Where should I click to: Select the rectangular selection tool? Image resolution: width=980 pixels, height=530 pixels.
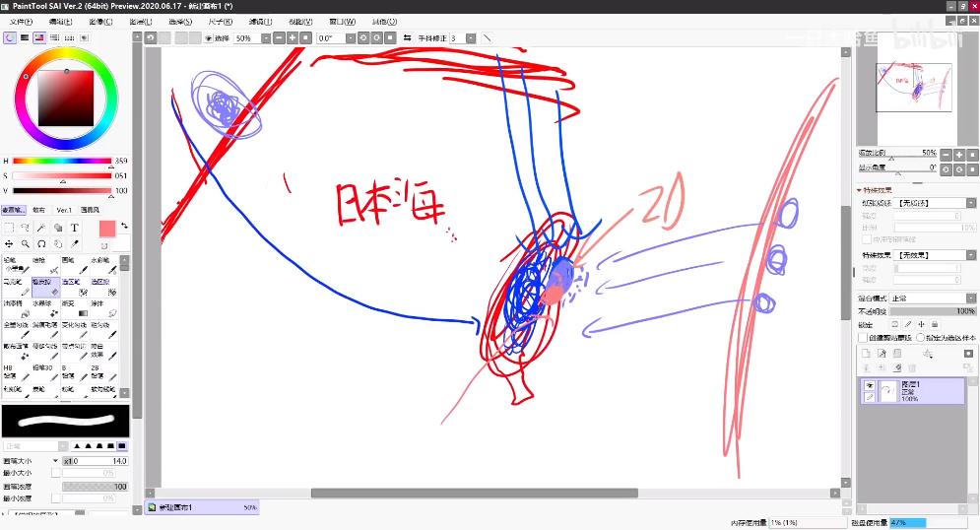[9, 228]
